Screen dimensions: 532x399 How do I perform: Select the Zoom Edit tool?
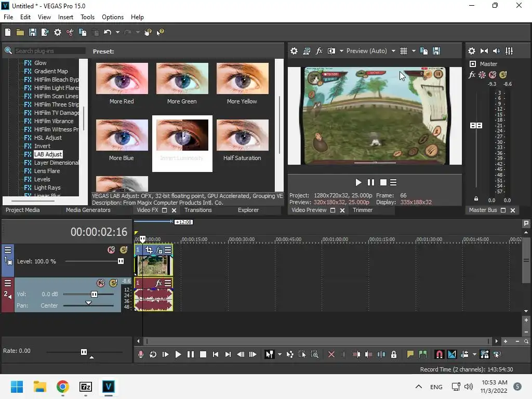pos(314,354)
